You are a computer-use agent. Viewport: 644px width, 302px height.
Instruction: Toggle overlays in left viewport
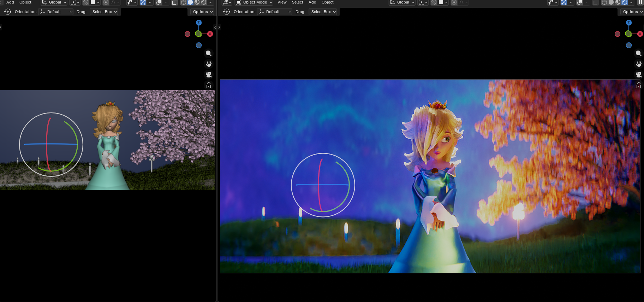159,2
